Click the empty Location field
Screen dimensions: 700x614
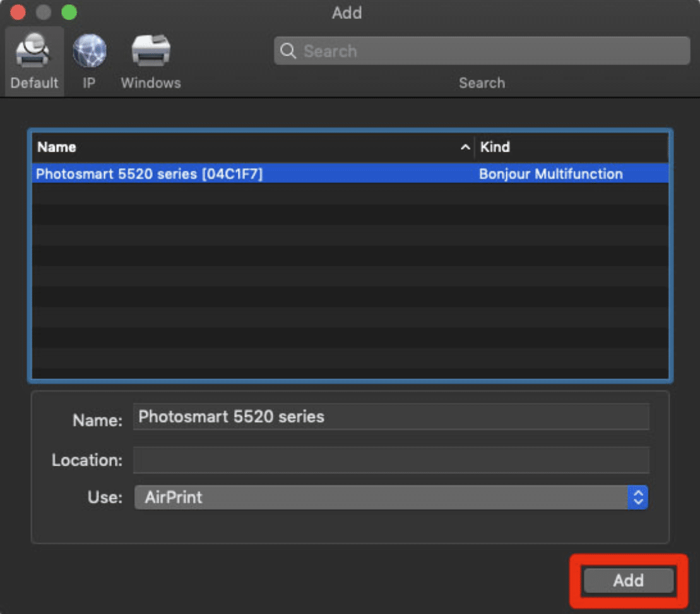(391, 460)
